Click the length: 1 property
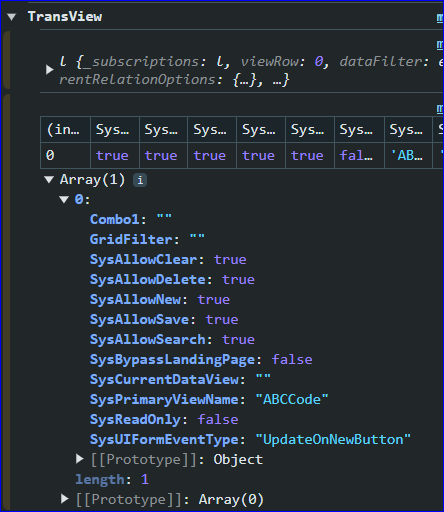Viewport: 444px width, 512px height. 112,479
